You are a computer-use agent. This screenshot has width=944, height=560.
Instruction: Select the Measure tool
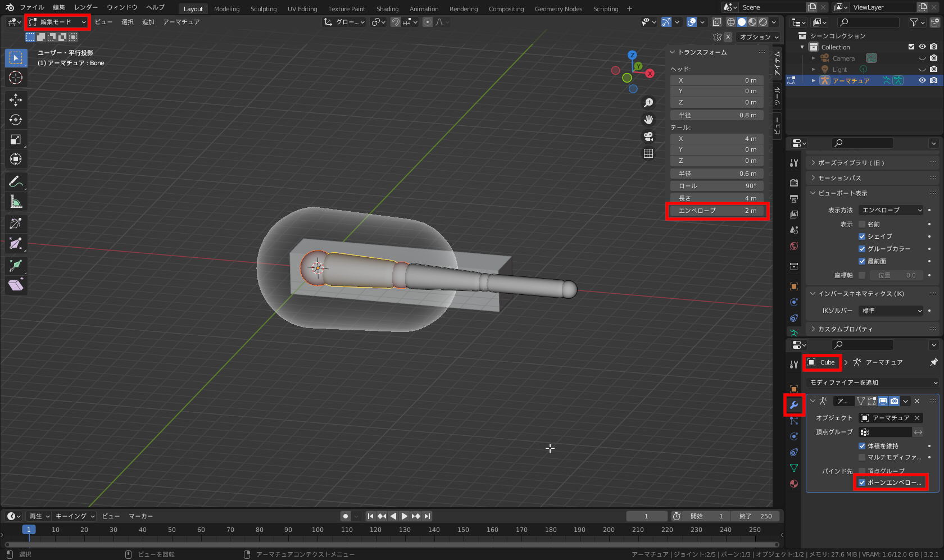(16, 202)
